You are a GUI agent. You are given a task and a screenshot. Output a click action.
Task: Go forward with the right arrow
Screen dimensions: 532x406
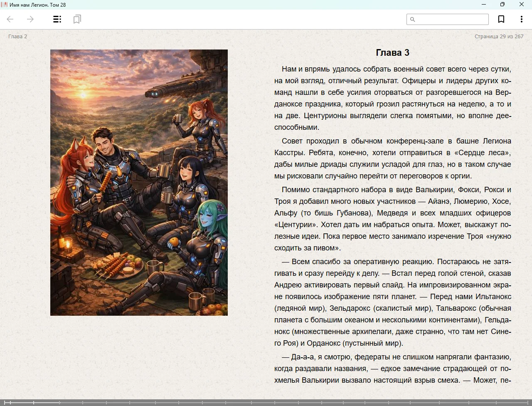coord(30,19)
